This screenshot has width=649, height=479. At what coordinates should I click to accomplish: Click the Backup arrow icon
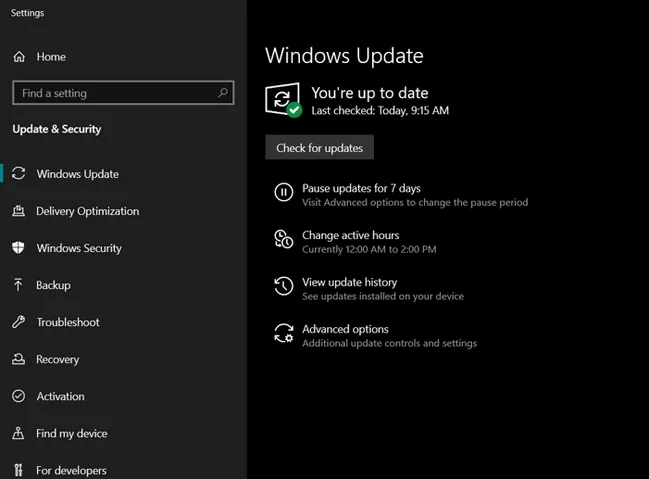click(x=18, y=285)
